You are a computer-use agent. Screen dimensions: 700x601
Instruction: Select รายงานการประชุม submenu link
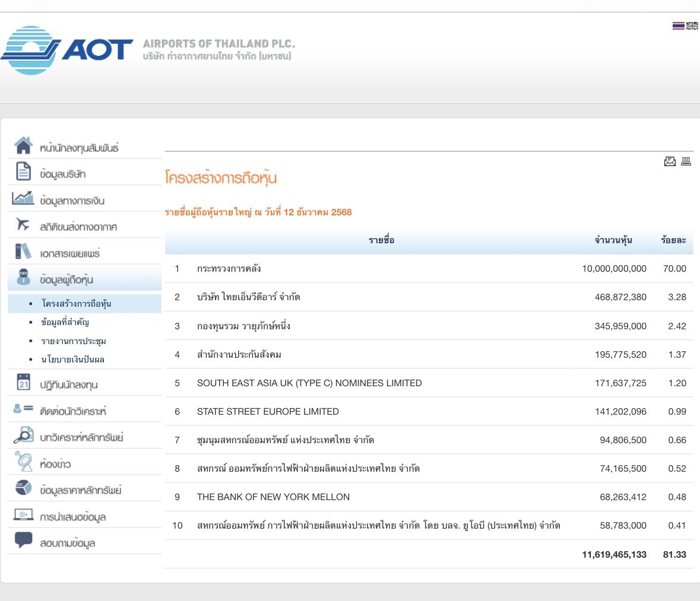(74, 341)
